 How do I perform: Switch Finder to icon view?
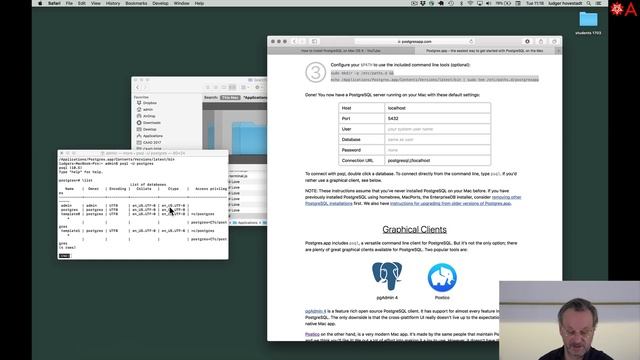pyautogui.click(x=208, y=87)
